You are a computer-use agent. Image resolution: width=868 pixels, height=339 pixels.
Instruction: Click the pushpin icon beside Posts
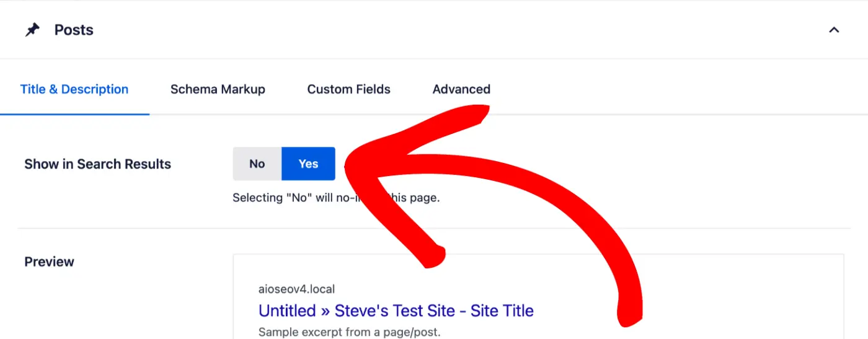(x=32, y=30)
